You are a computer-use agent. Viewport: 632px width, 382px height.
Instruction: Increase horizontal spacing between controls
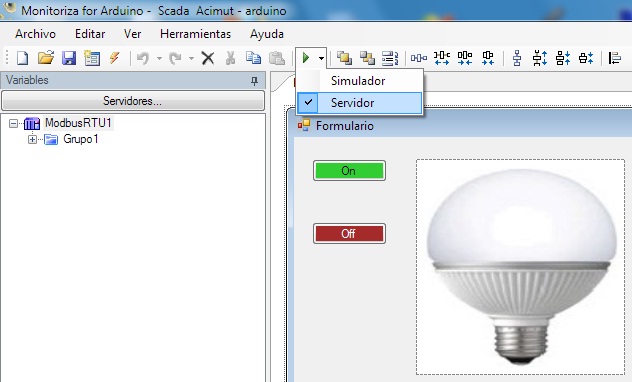[442, 58]
